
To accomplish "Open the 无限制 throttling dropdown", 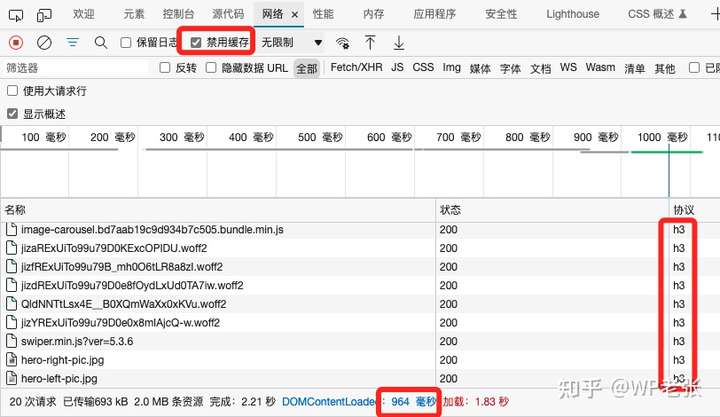I will click(x=292, y=43).
